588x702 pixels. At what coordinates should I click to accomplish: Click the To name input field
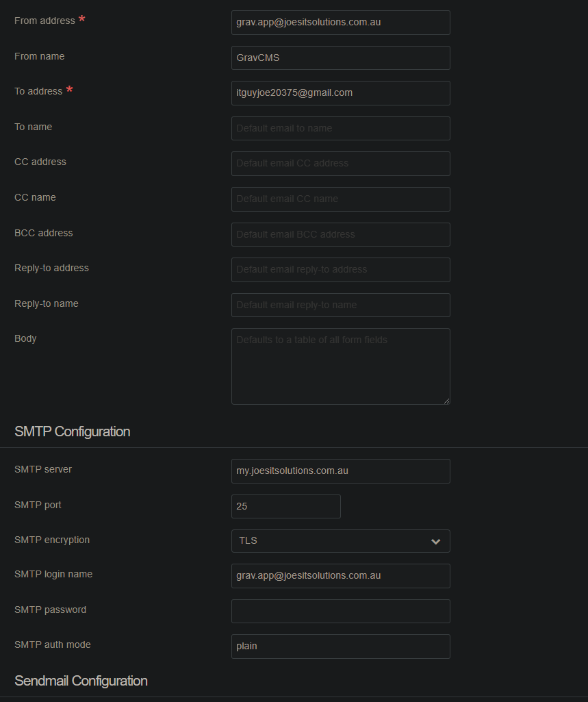(x=340, y=129)
